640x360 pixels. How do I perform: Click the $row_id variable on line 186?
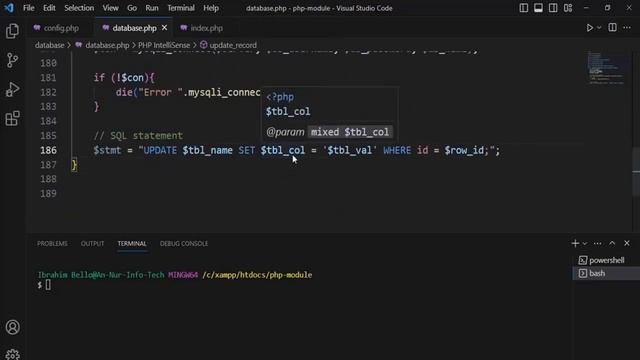click(464, 150)
